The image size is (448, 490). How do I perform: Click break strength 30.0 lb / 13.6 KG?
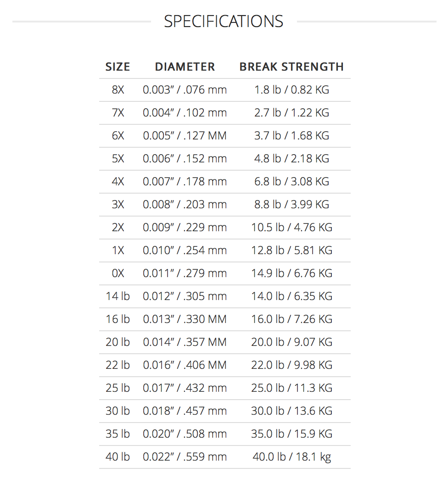(291, 411)
